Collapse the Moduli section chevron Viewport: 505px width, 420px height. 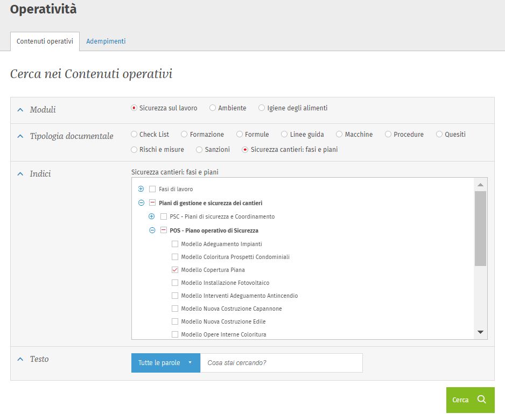pyautogui.click(x=20, y=110)
